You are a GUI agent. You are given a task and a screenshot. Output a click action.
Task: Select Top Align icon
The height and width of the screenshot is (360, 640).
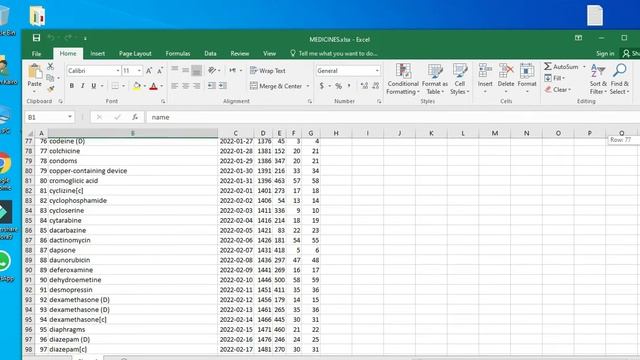175,70
